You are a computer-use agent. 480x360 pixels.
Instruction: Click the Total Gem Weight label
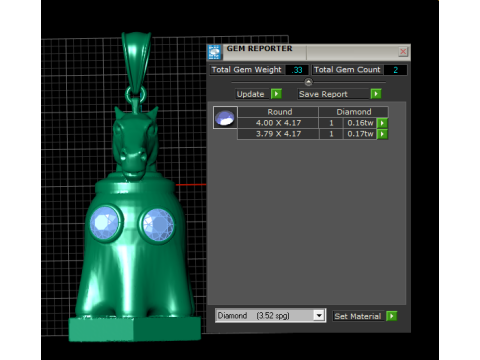point(247,70)
